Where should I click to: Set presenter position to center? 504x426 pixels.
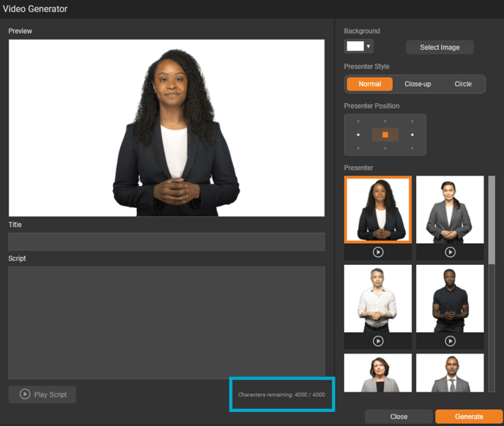coord(385,135)
